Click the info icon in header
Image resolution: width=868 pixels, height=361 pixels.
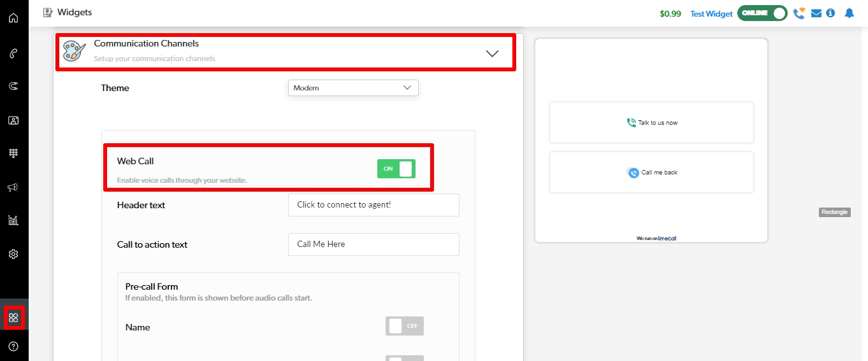pyautogui.click(x=830, y=13)
